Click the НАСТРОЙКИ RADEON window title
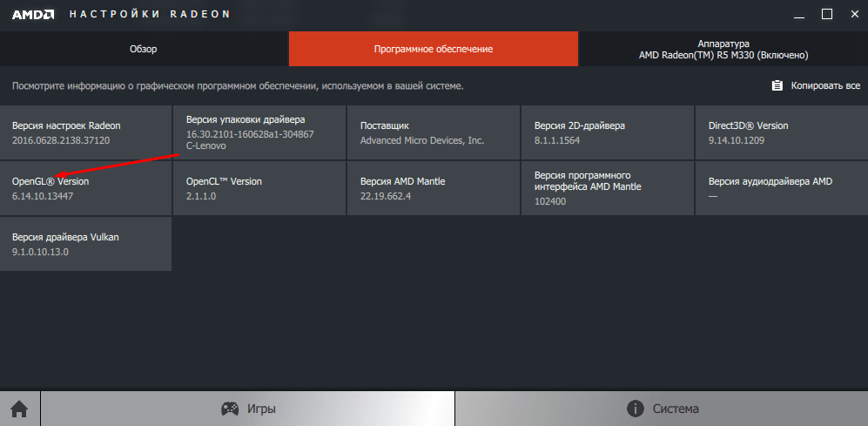This screenshot has height=426, width=868. pos(150,15)
